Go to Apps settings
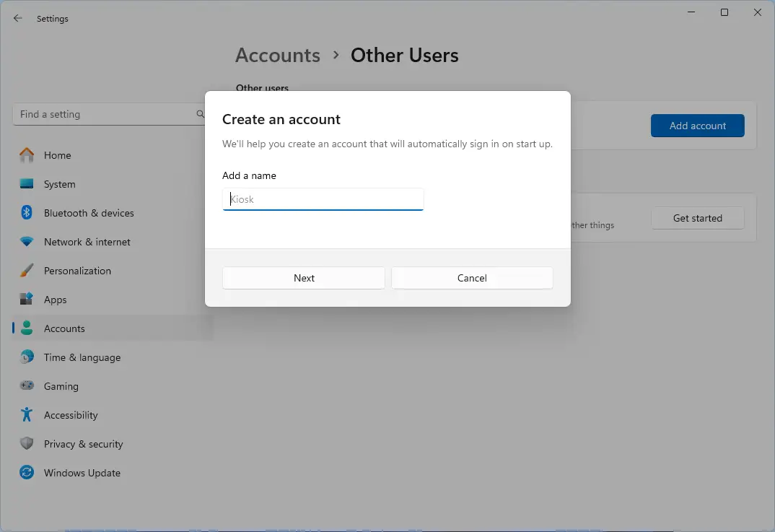The height and width of the screenshot is (532, 775). (x=113, y=299)
